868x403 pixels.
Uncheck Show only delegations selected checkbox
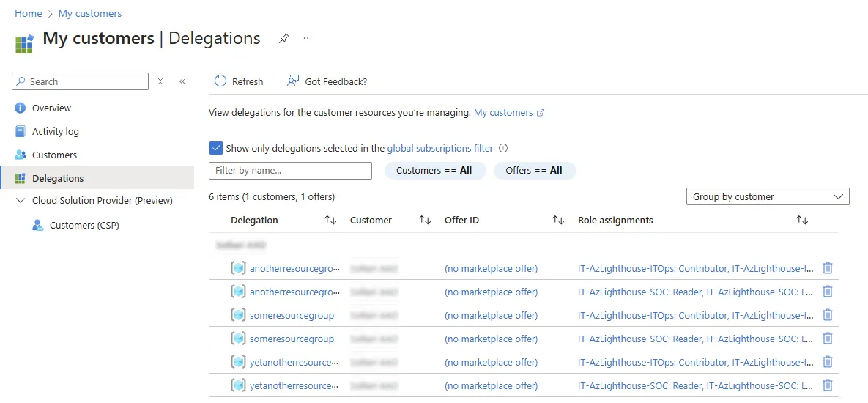(216, 148)
